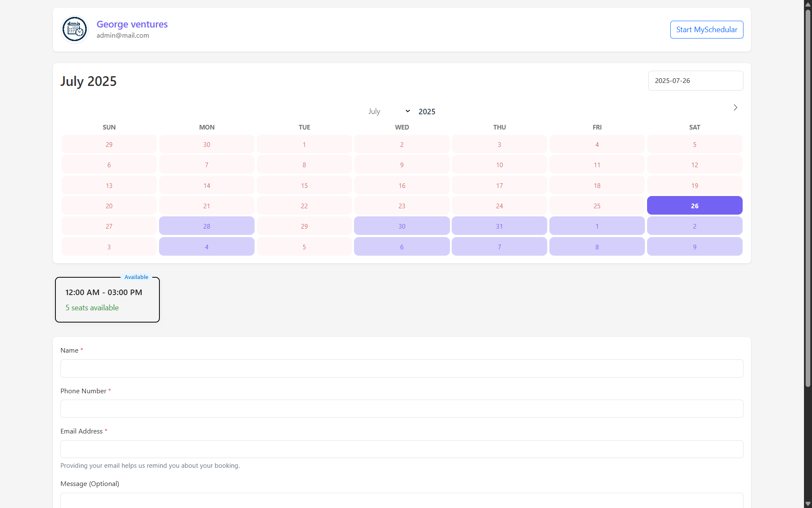Open the George ventures link
Viewport: 812px width, 508px height.
coord(132,24)
